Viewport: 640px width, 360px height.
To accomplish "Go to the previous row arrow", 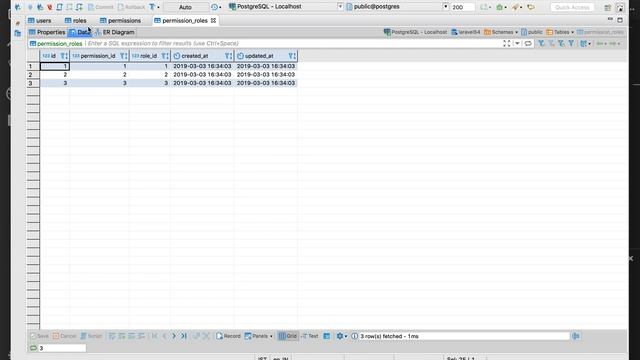I will tap(164, 336).
